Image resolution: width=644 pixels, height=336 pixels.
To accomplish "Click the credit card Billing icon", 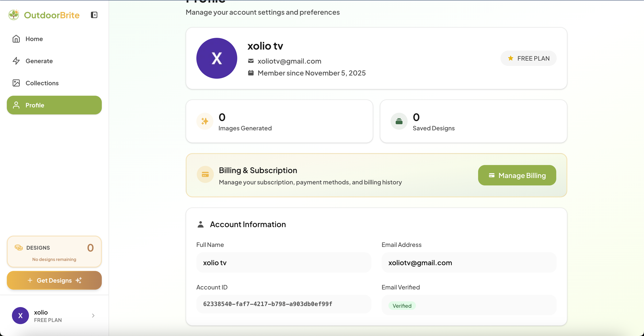I will coord(205,175).
